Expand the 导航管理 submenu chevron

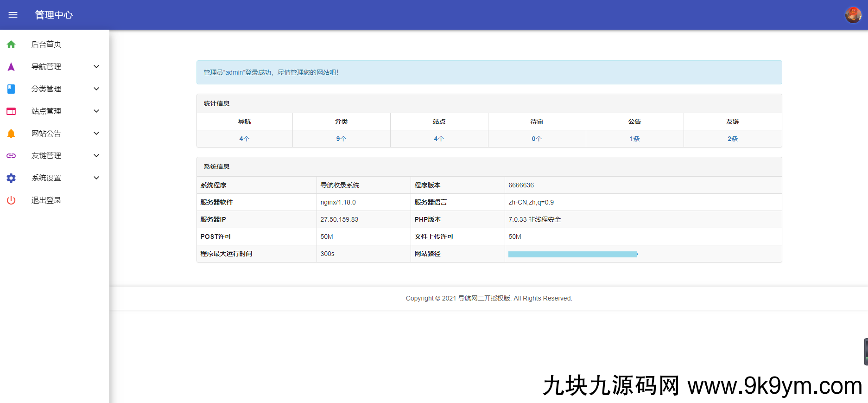click(x=96, y=67)
